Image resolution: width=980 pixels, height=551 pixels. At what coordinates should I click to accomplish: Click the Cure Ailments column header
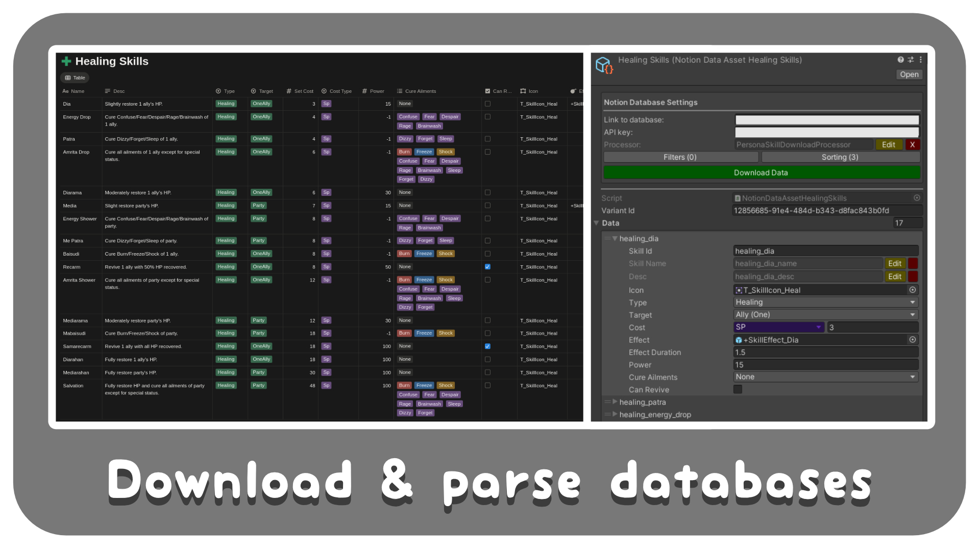coord(416,91)
